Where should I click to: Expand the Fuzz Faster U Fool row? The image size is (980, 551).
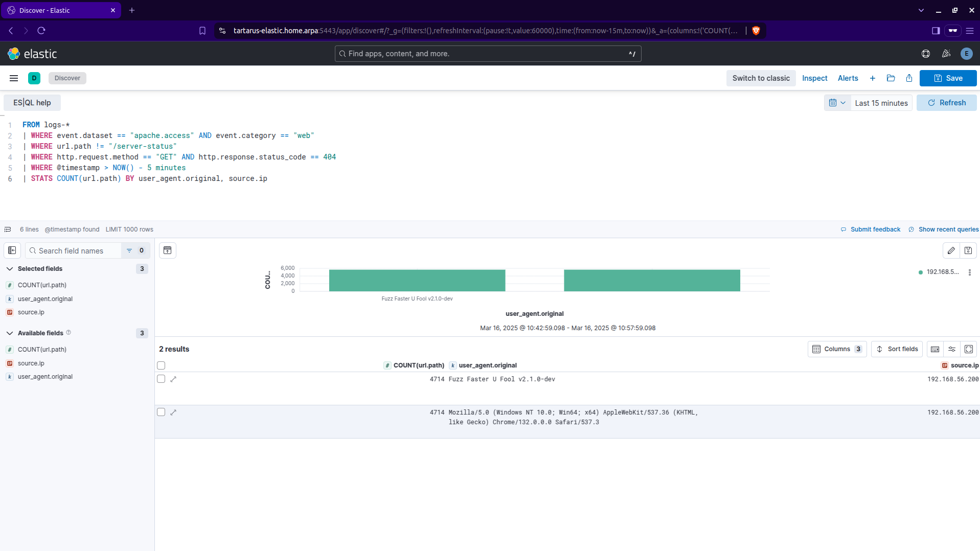pyautogui.click(x=173, y=379)
